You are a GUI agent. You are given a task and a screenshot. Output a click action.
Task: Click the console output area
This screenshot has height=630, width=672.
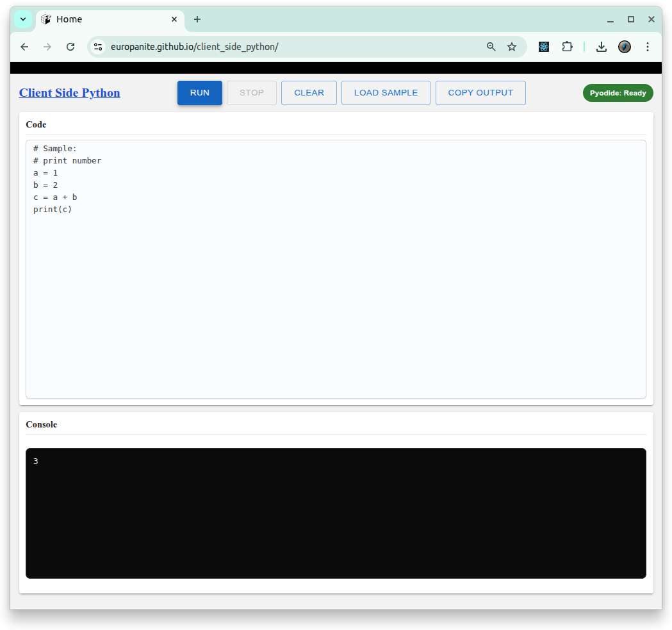tap(336, 513)
